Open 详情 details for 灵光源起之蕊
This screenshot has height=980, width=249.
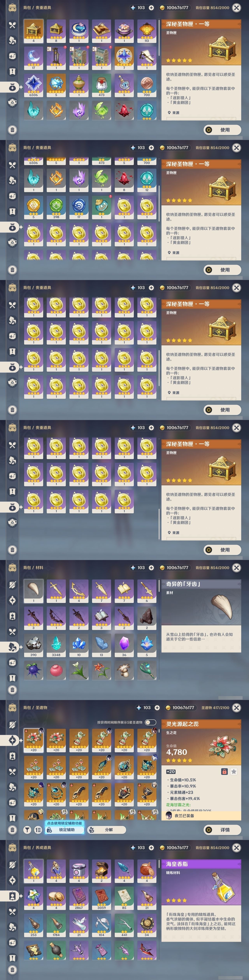(222, 830)
